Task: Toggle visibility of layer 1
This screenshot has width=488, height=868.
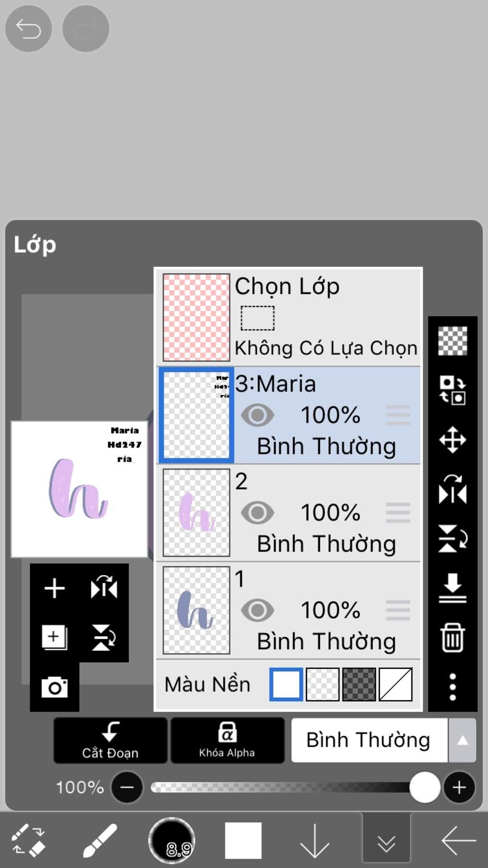Action: coord(257,610)
